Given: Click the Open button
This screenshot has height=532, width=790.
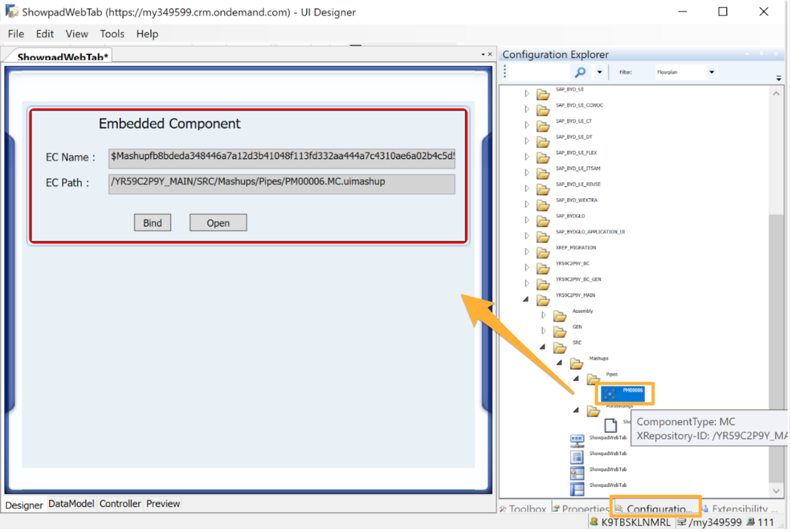Looking at the screenshot, I should pyautogui.click(x=218, y=223).
